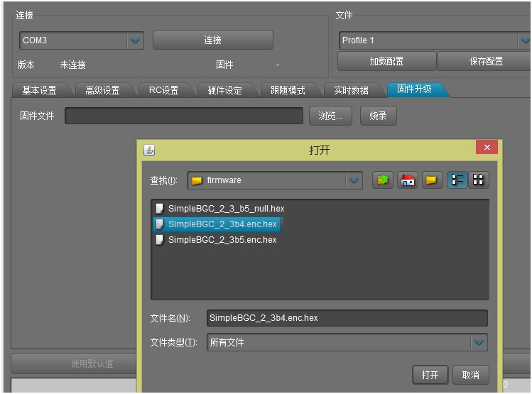The width and height of the screenshot is (532, 394).
Task: Click file icon of SimpleBGC_2_3b4.enc.hex
Action: [160, 224]
